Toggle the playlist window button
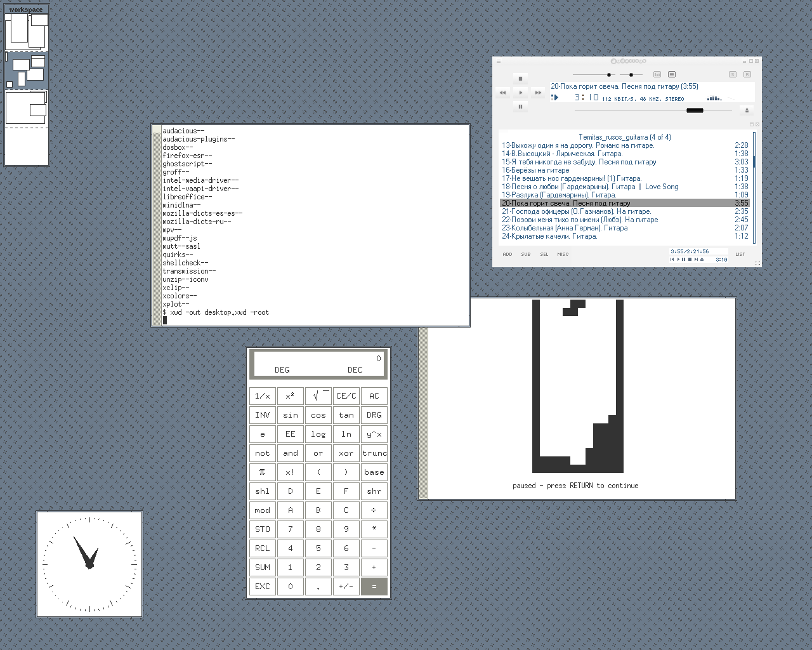Viewport: 812px width, 650px height. click(x=672, y=74)
